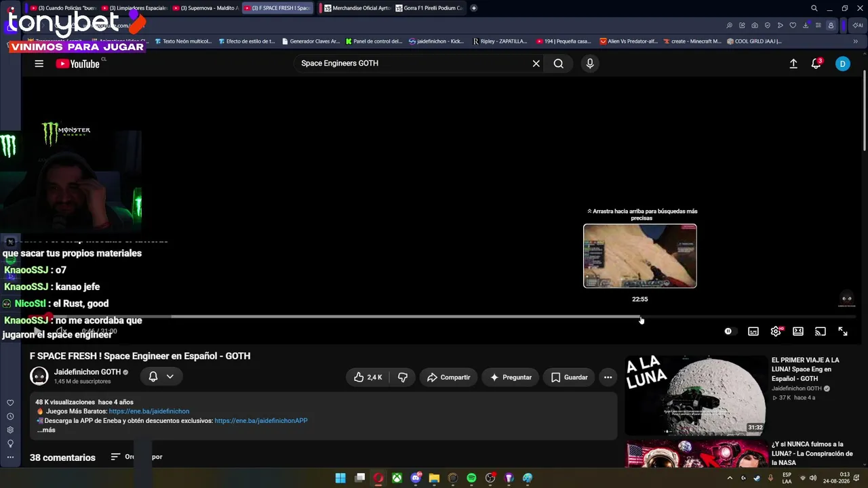868x488 pixels.
Task: Open the Texto Neón multicolor bookmark
Action: point(183,41)
